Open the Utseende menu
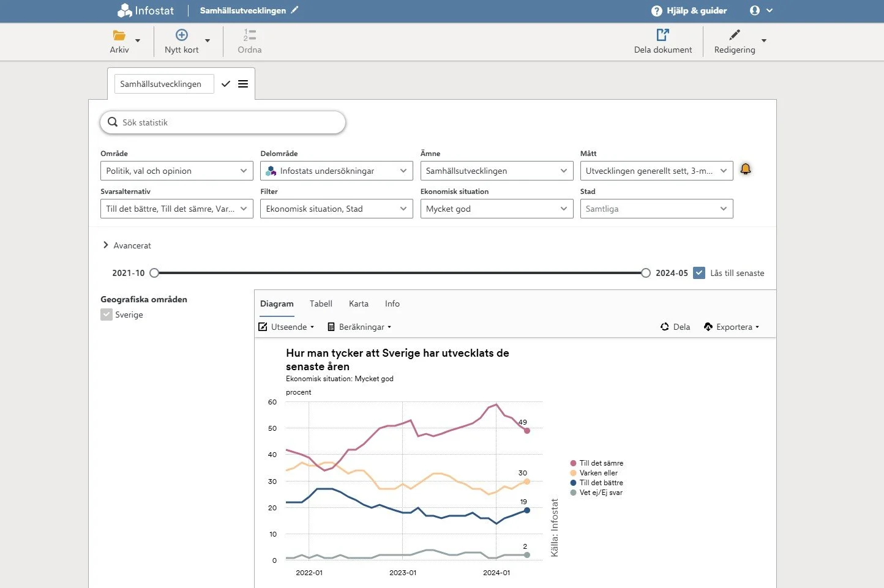The height and width of the screenshot is (588, 884). pyautogui.click(x=286, y=327)
